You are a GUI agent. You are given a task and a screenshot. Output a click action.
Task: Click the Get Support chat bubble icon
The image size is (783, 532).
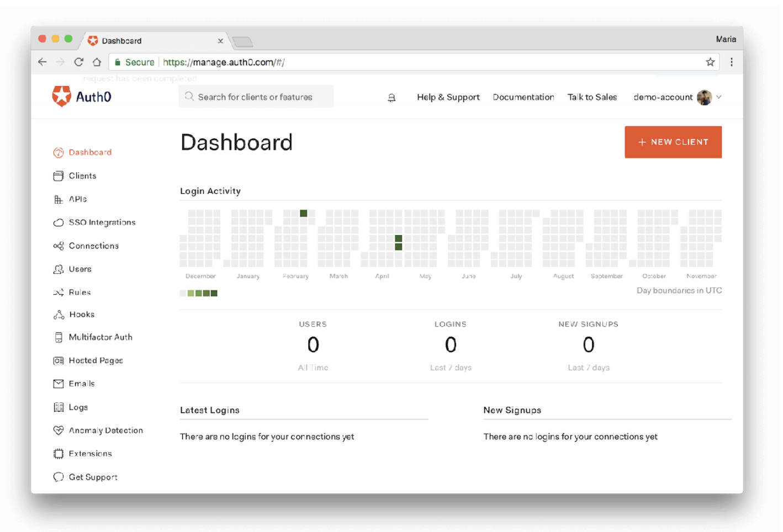tap(59, 477)
